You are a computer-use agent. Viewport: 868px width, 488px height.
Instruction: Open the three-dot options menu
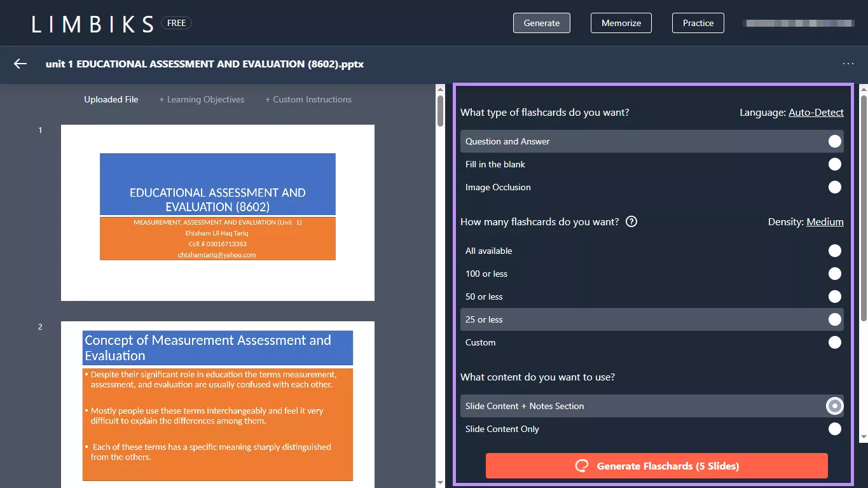click(x=848, y=64)
